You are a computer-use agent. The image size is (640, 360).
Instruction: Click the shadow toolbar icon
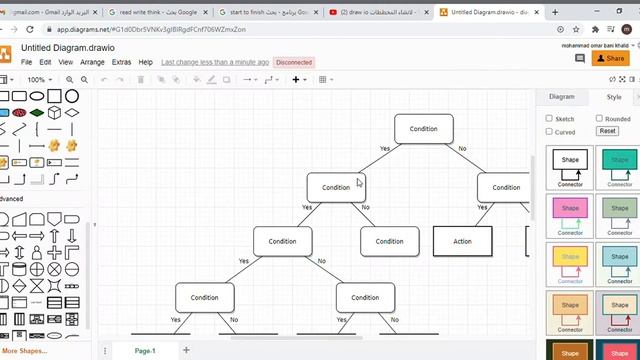pos(227,80)
